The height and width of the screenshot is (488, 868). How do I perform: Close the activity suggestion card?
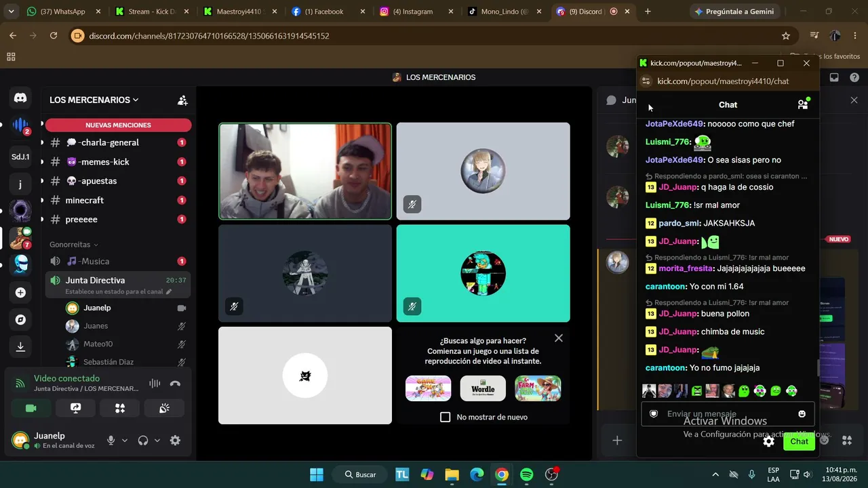point(558,338)
